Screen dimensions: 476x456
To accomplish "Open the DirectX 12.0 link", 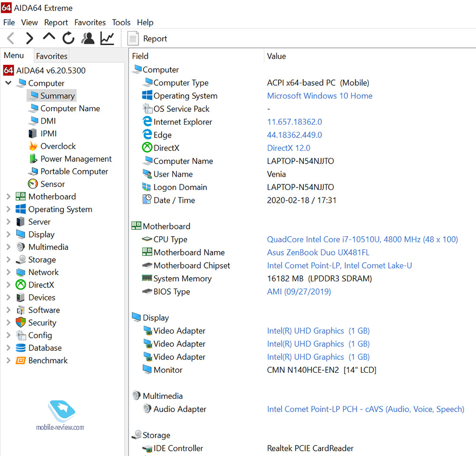I will coord(289,148).
